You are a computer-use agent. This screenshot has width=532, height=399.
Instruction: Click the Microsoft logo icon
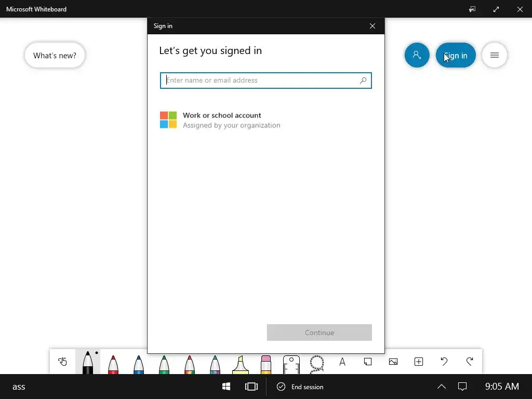168,120
